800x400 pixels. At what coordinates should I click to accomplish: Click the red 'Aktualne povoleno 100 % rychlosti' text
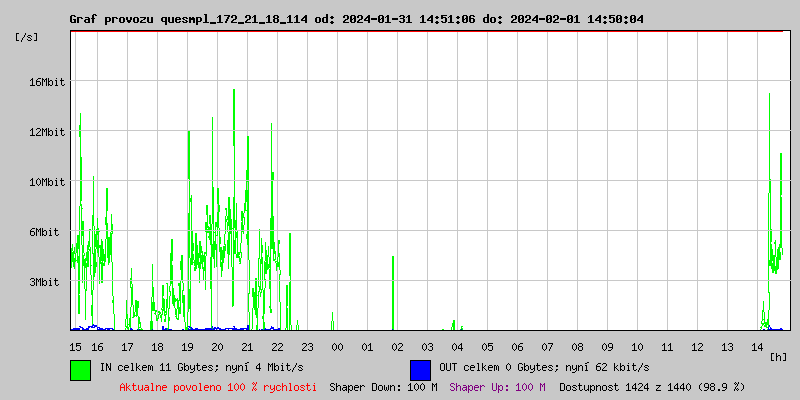click(218, 387)
